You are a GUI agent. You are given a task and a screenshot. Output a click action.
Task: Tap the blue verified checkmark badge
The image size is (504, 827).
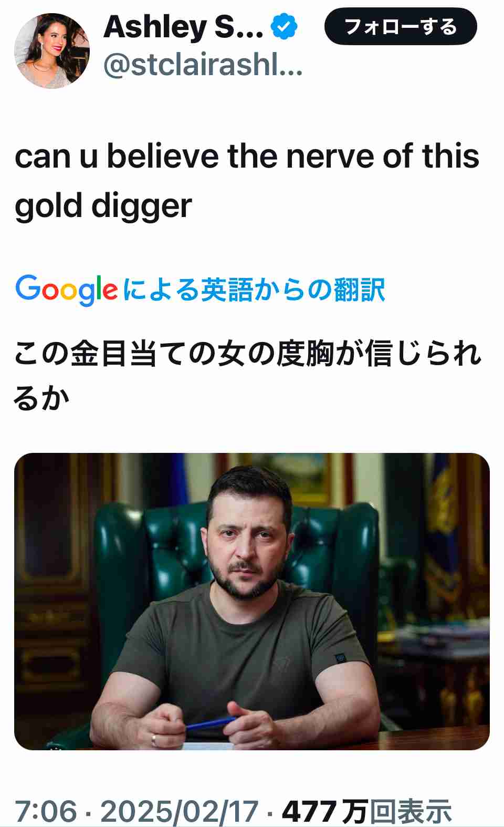(284, 27)
